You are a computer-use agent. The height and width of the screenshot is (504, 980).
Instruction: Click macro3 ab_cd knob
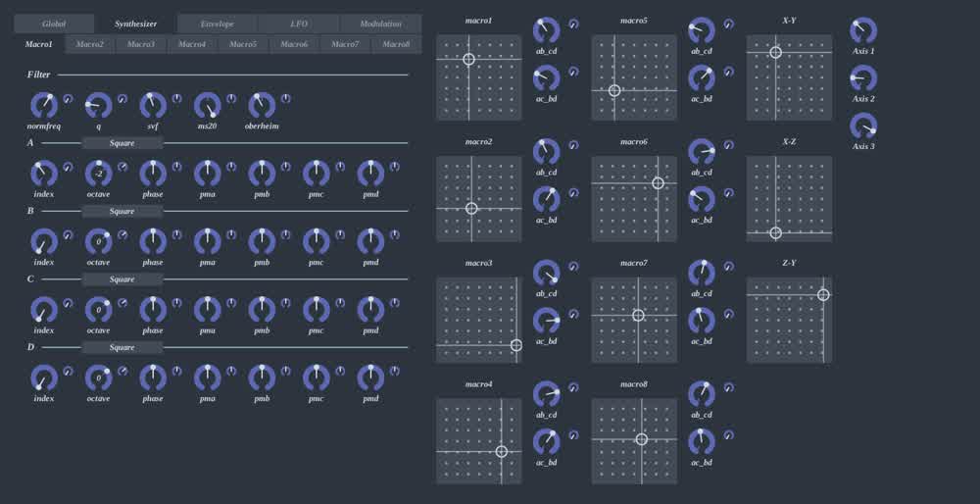[x=546, y=274]
